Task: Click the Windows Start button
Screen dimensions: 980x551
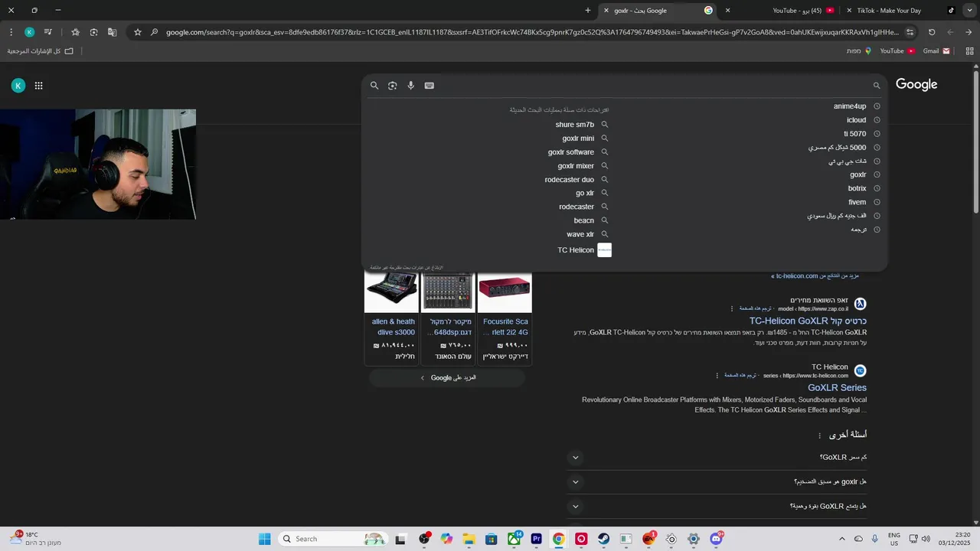Action: click(x=264, y=539)
